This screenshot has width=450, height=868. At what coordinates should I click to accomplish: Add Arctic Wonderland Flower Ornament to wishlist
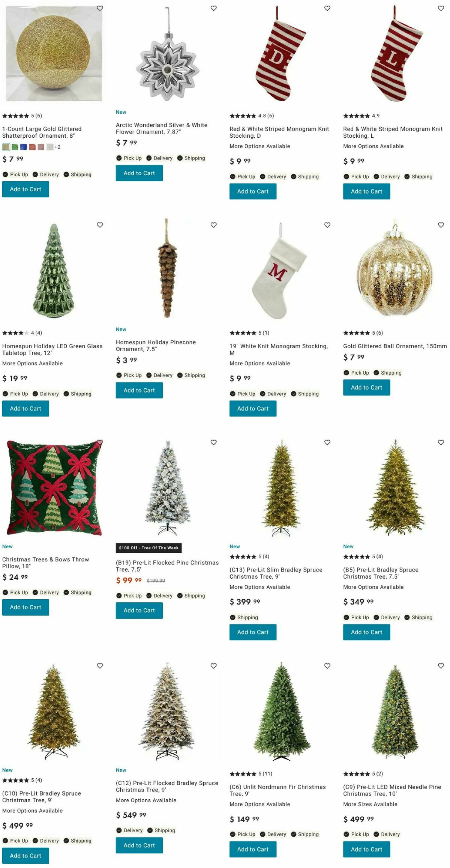213,8
